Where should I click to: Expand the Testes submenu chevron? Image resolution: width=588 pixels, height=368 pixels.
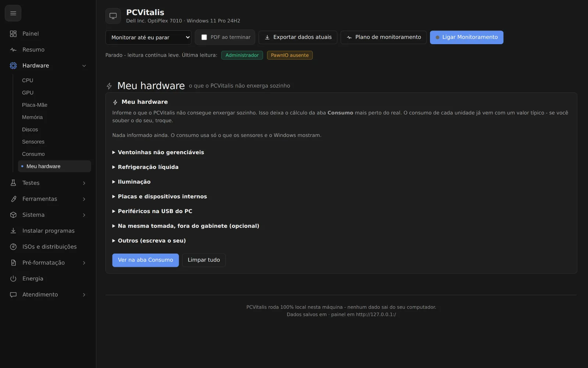click(x=84, y=183)
